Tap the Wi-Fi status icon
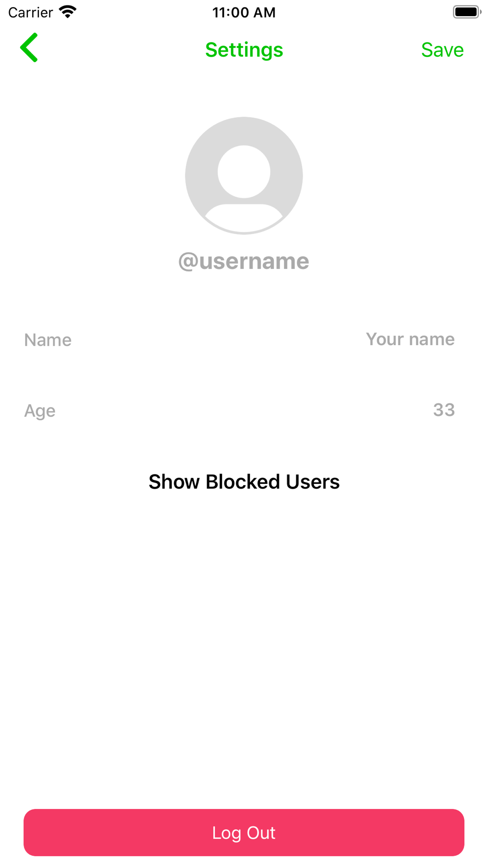Viewport: 488px width, 868px height. (68, 12)
